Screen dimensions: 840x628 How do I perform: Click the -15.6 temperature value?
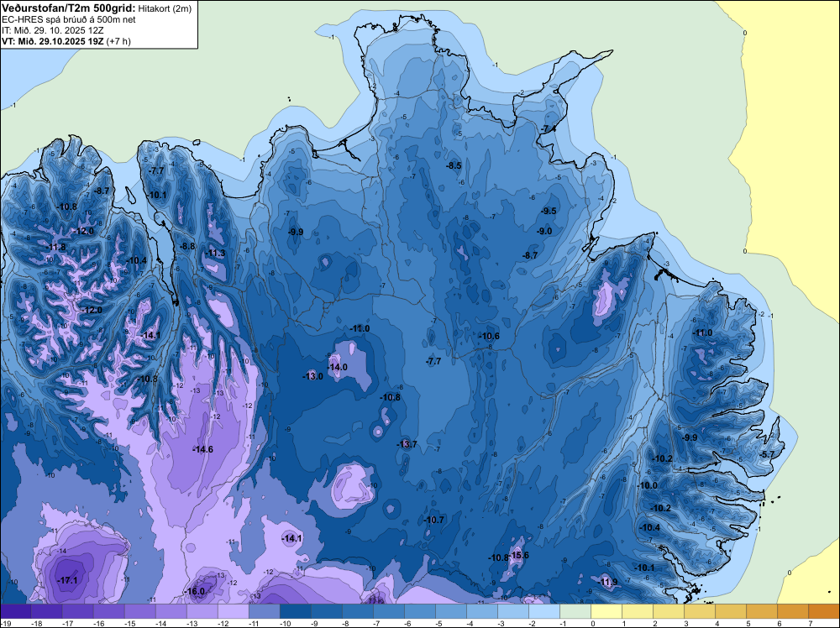coord(518,555)
